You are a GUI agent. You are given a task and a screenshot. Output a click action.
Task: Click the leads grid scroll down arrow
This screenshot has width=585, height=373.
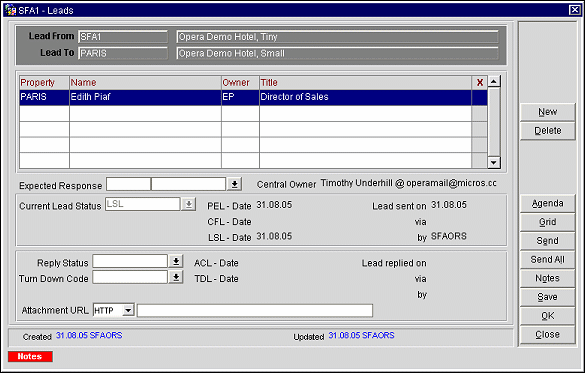tap(494, 162)
